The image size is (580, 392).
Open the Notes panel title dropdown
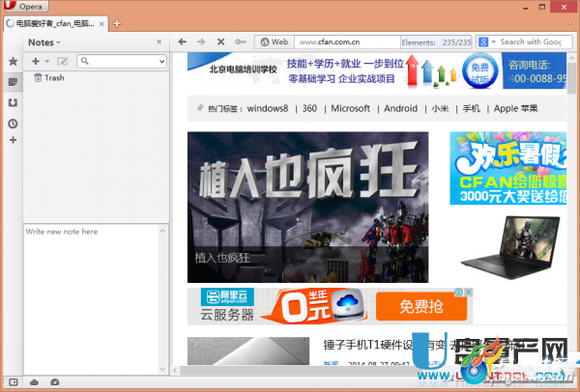pyautogui.click(x=44, y=42)
